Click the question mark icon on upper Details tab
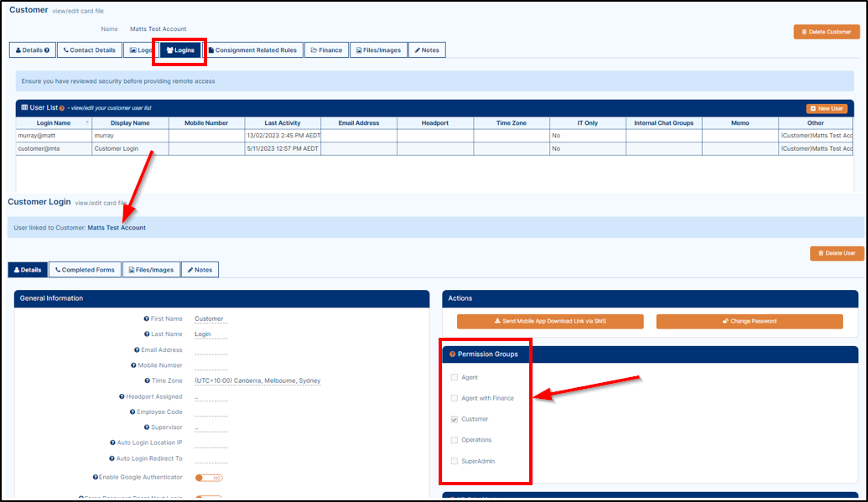 [47, 50]
